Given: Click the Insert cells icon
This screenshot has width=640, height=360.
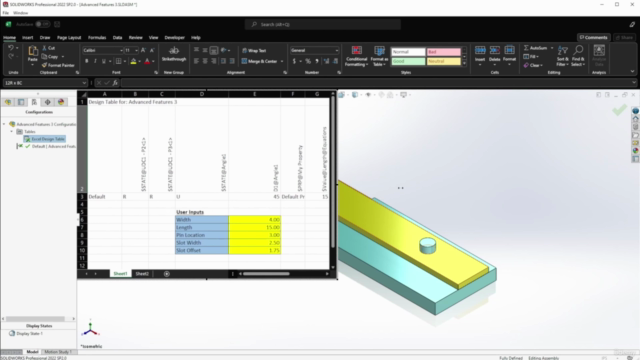Looking at the screenshot, I should [480, 50].
